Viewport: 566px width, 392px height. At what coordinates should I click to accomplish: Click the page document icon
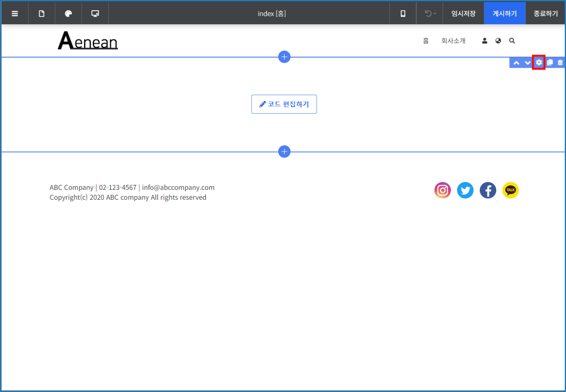pyautogui.click(x=41, y=14)
